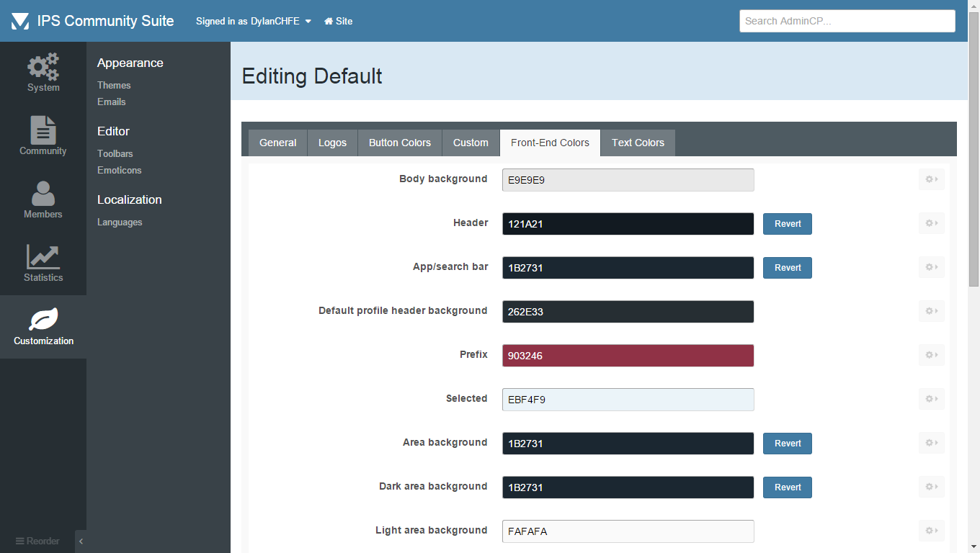Image resolution: width=980 pixels, height=553 pixels.
Task: Expand the Signed in as DylanCHFE menu
Action: click(254, 21)
